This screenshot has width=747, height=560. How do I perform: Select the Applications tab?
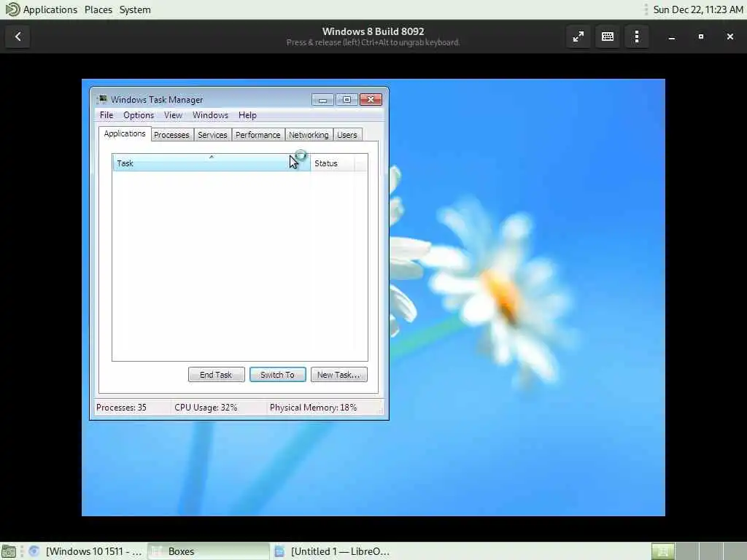[125, 134]
